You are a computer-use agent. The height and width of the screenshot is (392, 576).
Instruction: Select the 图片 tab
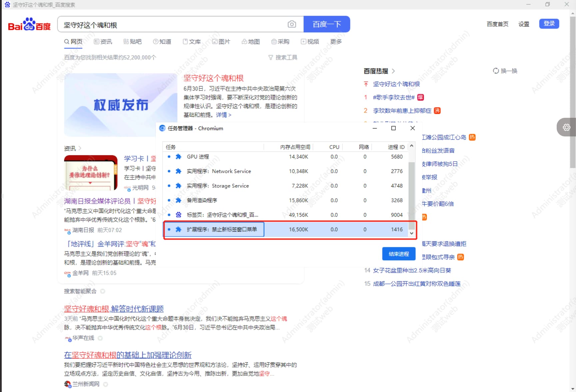click(x=221, y=42)
